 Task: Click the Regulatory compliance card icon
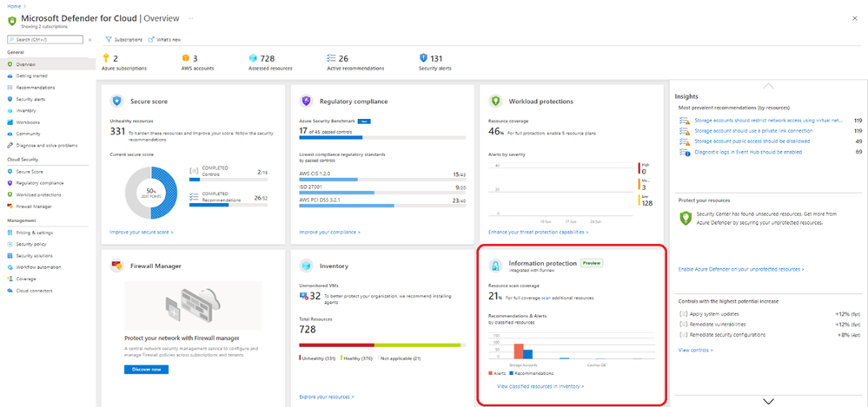pos(306,102)
